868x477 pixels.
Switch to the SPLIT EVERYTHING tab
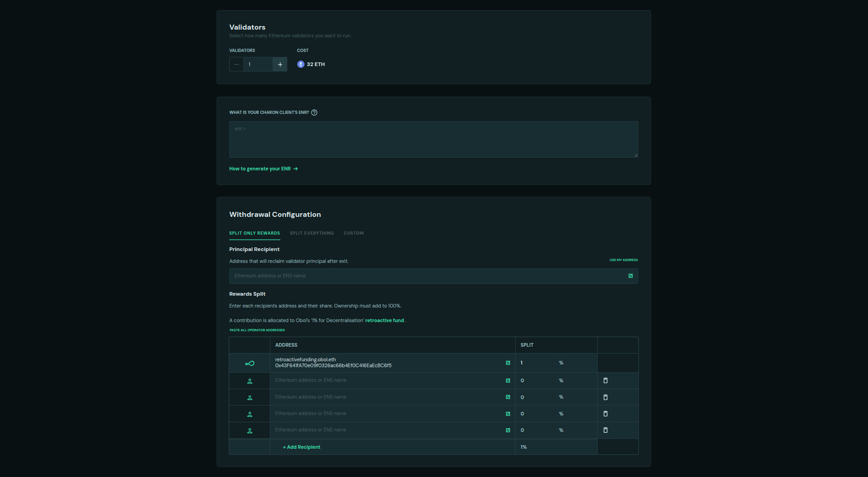(x=311, y=233)
